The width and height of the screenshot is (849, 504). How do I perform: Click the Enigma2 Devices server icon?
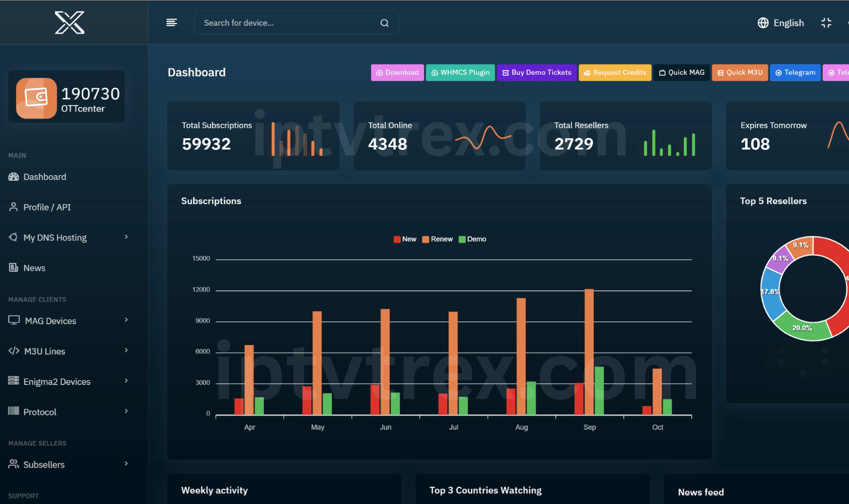[13, 381]
